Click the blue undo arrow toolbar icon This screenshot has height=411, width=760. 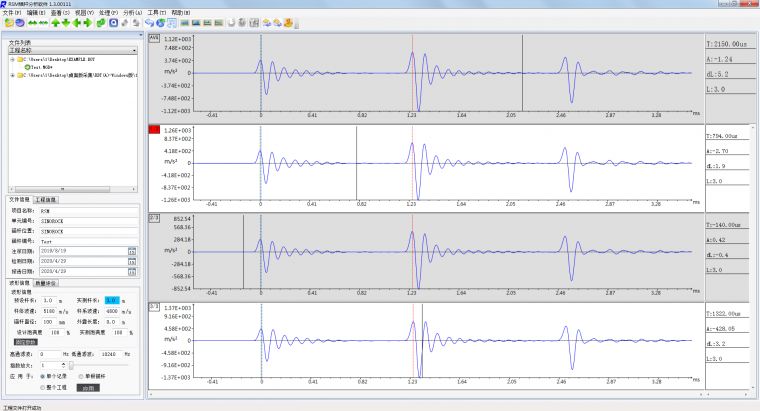(x=149, y=22)
